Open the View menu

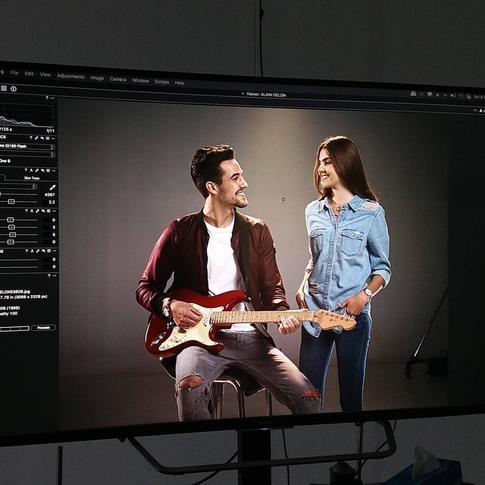(45, 75)
